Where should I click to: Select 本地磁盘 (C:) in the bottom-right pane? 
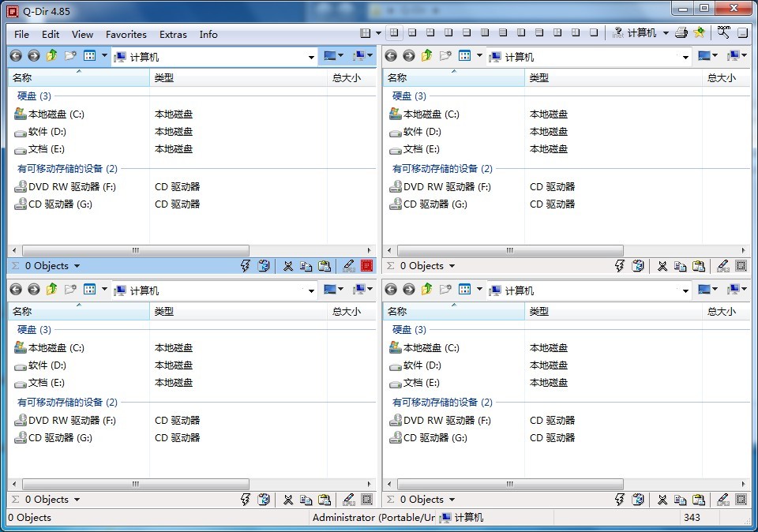(x=431, y=348)
